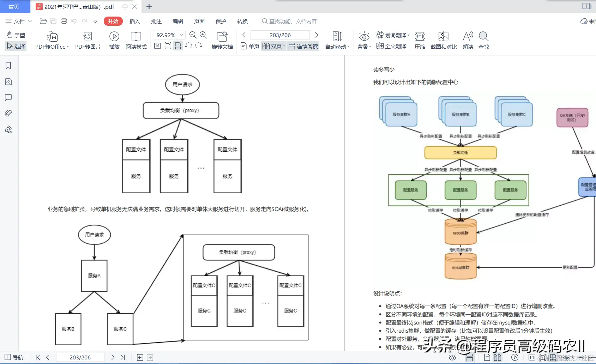Open the 查找 search tool
This screenshot has height=364, width=596.
coord(483,40)
